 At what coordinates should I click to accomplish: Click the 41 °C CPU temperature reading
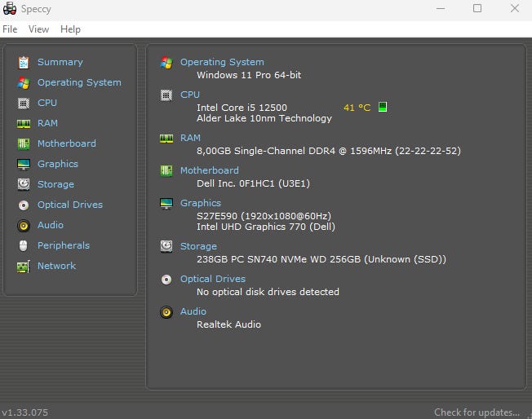357,108
